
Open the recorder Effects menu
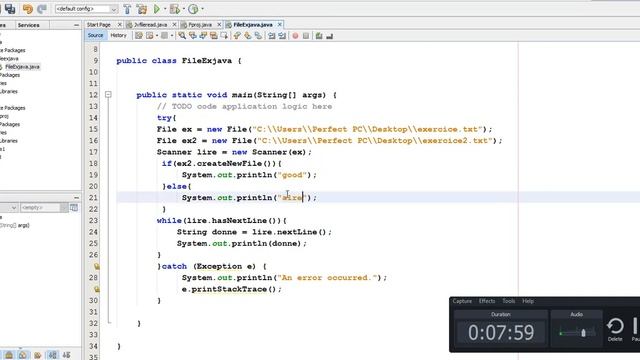487,301
